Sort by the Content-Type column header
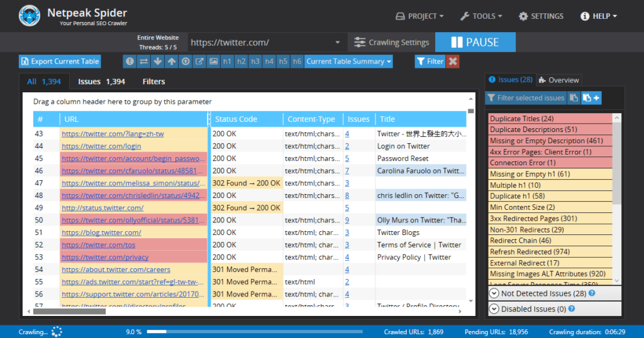Screen dimensions: 644x338 313,119
